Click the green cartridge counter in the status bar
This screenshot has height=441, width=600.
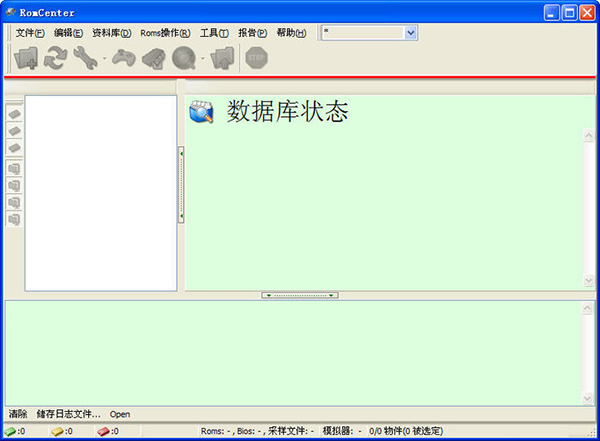[x=15, y=431]
